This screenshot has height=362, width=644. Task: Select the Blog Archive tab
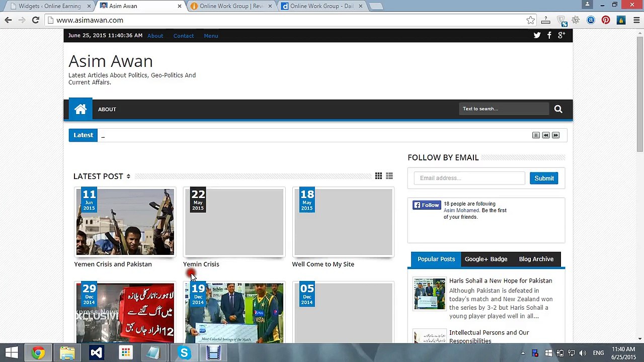536,259
